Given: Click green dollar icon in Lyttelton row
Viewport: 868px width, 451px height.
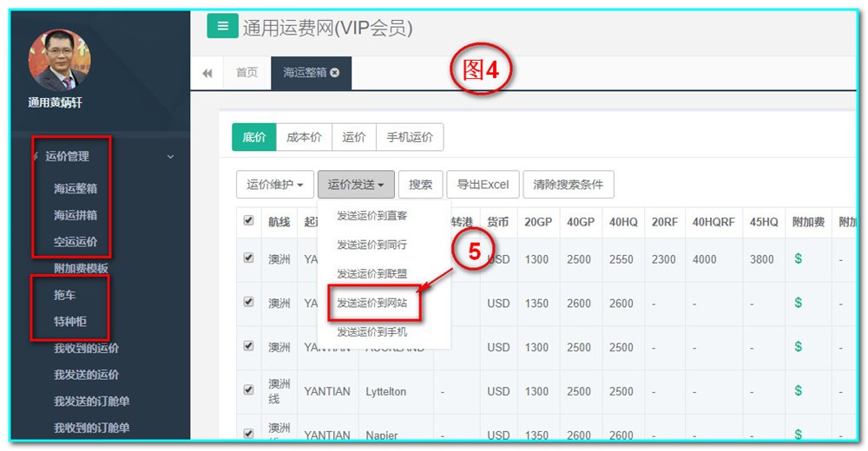Looking at the screenshot, I should (x=798, y=390).
